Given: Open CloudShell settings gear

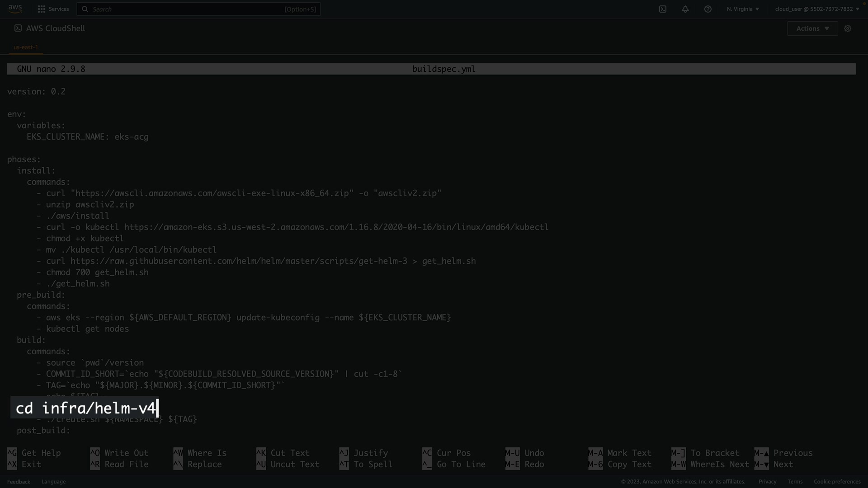Looking at the screenshot, I should point(848,28).
